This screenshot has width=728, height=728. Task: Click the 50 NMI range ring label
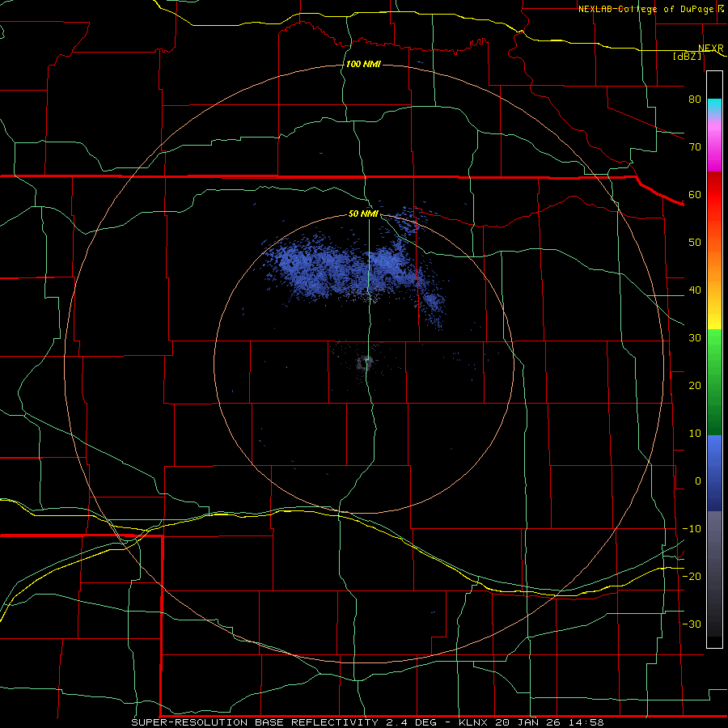coord(363,214)
